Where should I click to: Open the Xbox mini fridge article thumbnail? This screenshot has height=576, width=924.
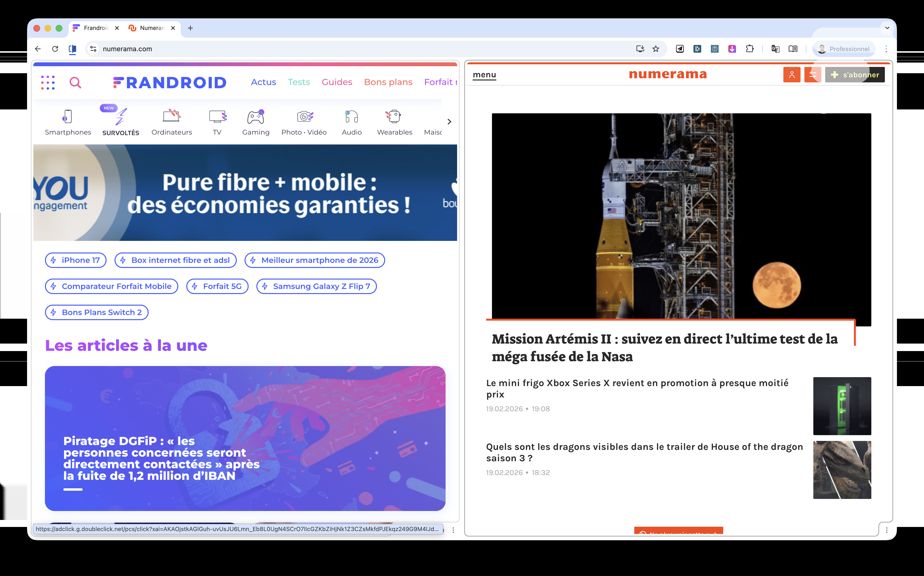click(x=842, y=406)
